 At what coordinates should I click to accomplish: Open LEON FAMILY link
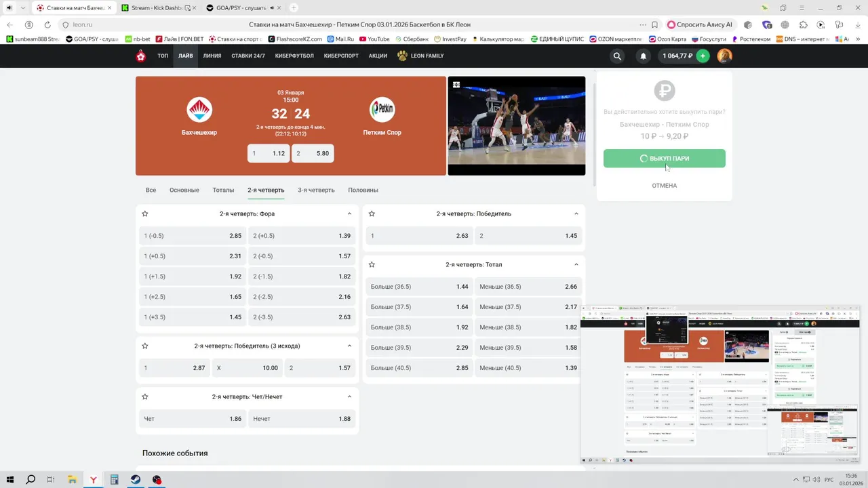coord(420,56)
